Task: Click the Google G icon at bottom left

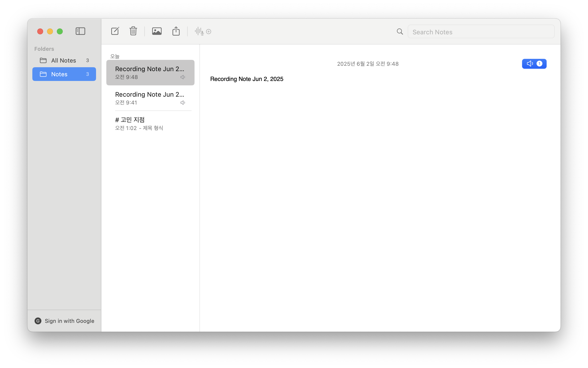Action: tap(38, 321)
